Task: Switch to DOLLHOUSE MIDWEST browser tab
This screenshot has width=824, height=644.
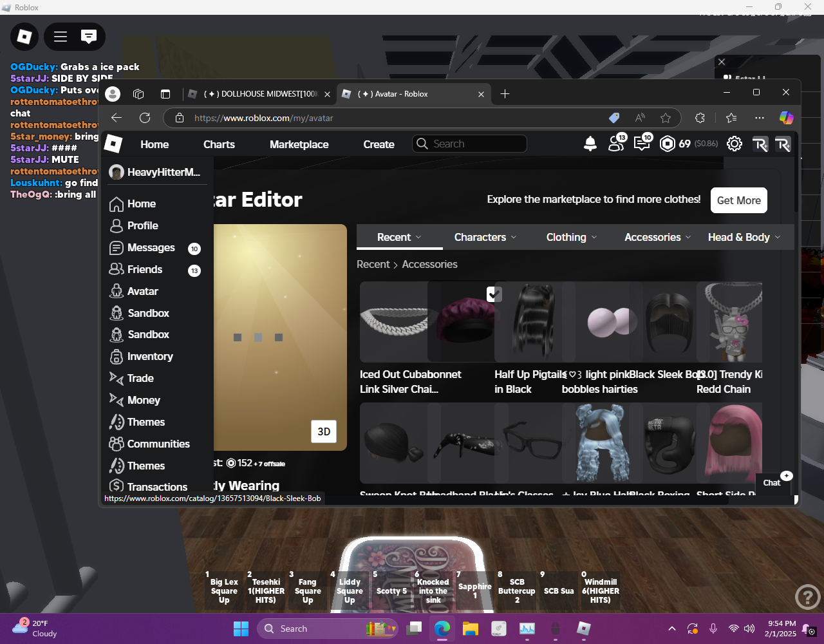Action: coord(259,94)
